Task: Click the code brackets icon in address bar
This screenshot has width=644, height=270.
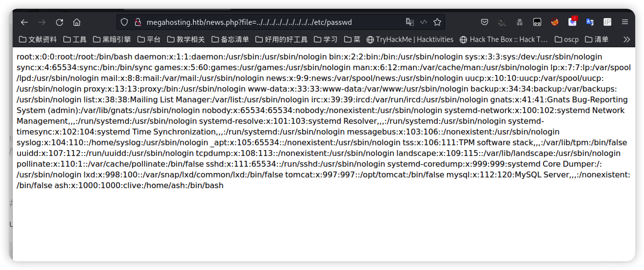Action: (x=423, y=22)
